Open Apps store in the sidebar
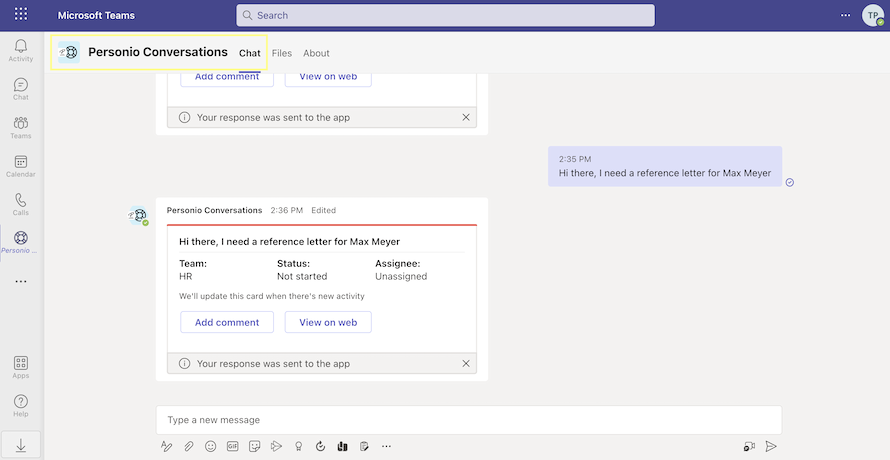890x460 pixels. [x=21, y=367]
